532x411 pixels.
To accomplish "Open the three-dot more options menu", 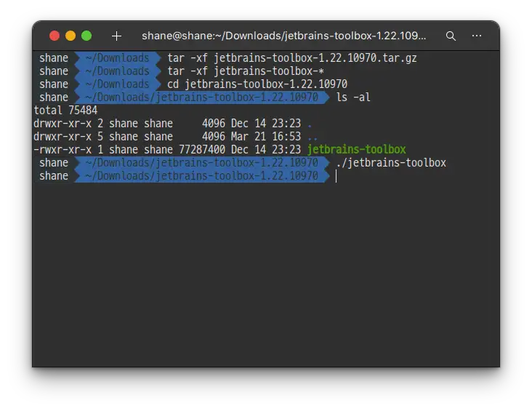I will (x=477, y=36).
